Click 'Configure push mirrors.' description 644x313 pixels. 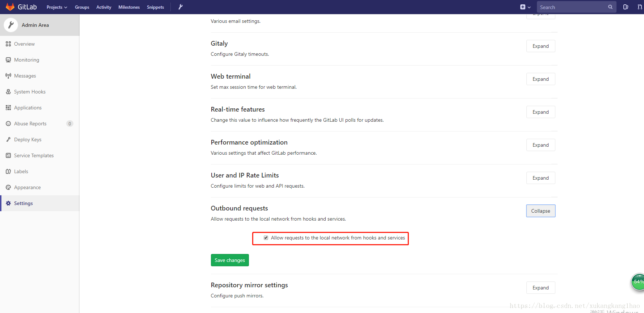click(x=237, y=296)
